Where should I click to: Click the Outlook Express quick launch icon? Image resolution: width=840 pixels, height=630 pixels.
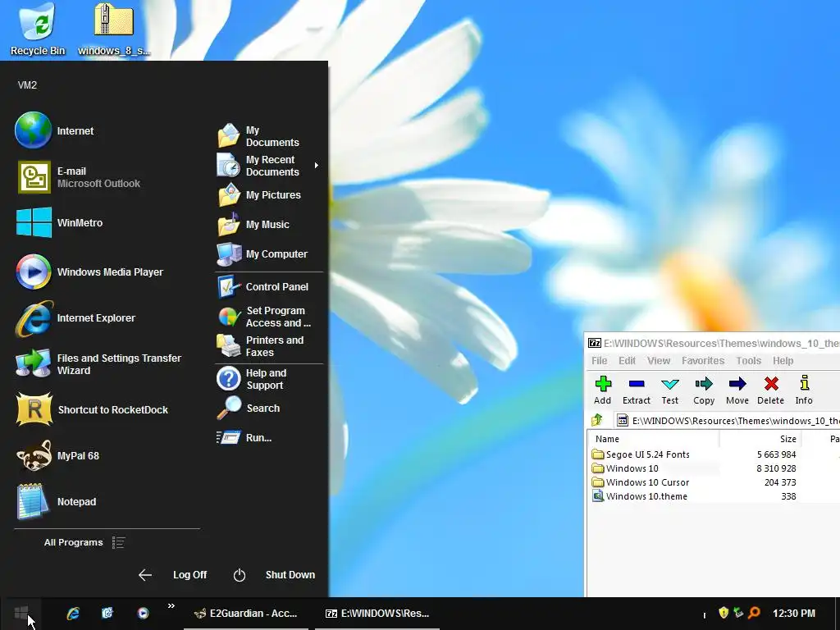[107, 614]
